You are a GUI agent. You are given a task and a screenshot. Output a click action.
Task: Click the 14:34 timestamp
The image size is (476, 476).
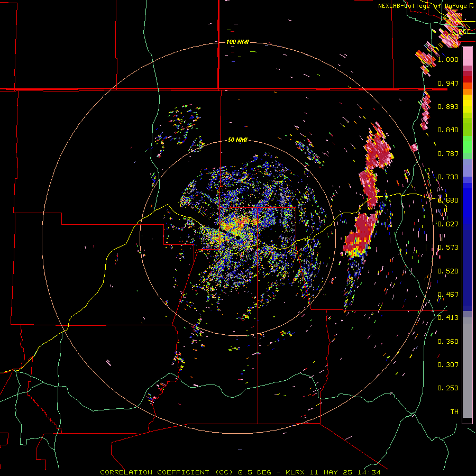[x=369, y=472]
